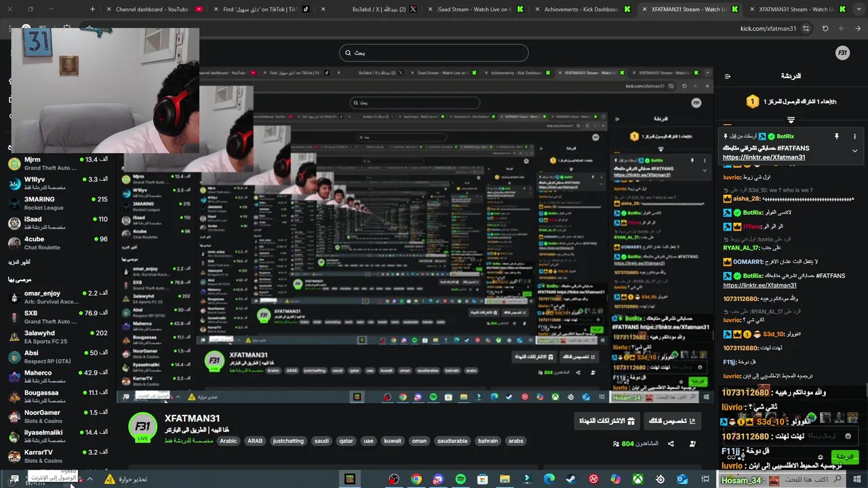This screenshot has width=868, height=488.
Task: Open Google Chrome from taskbar
Action: (416, 479)
